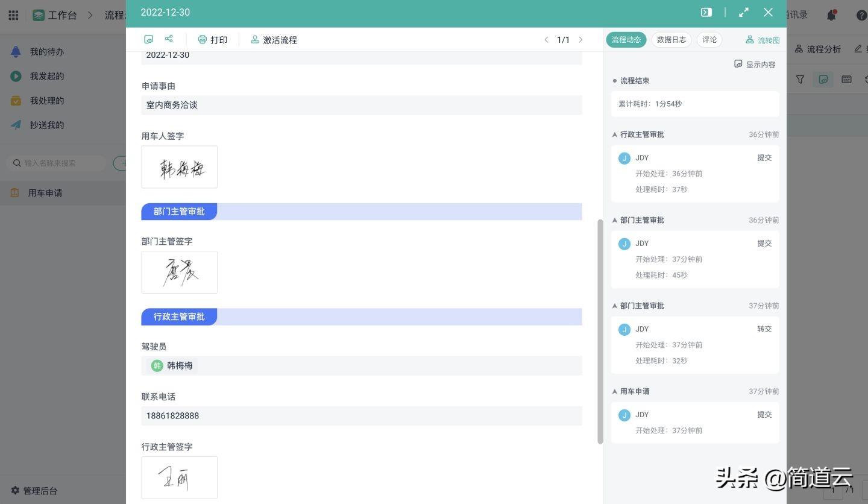This screenshot has height=504, width=868.
Task: Open the app grid launcher icon
Action: [x=13, y=15]
